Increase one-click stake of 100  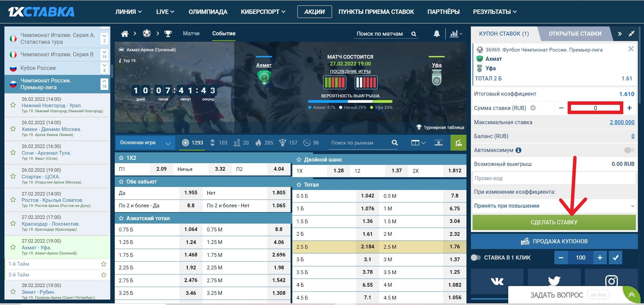coord(600,258)
